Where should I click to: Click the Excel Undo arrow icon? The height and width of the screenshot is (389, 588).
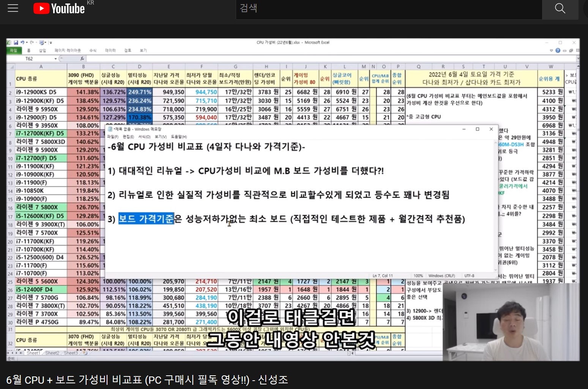22,43
